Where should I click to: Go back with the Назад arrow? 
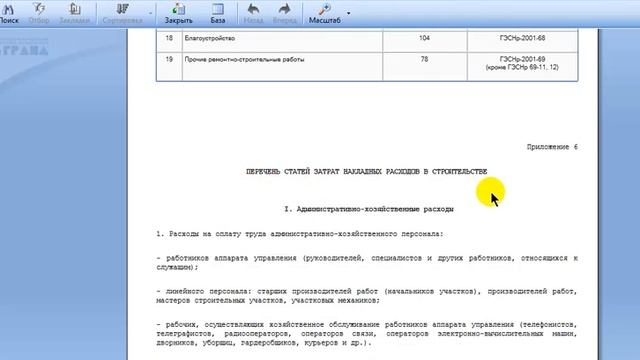pos(253,13)
